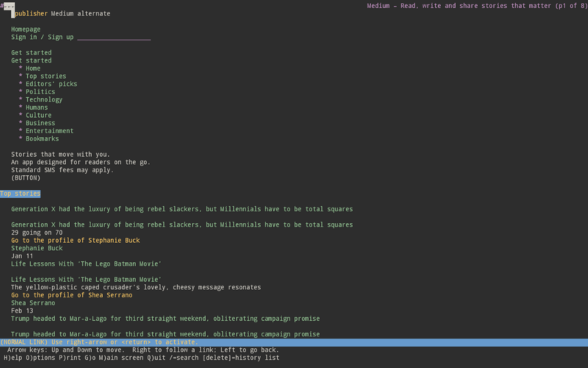
Task: Choose the Culture category link
Action: coord(38,116)
